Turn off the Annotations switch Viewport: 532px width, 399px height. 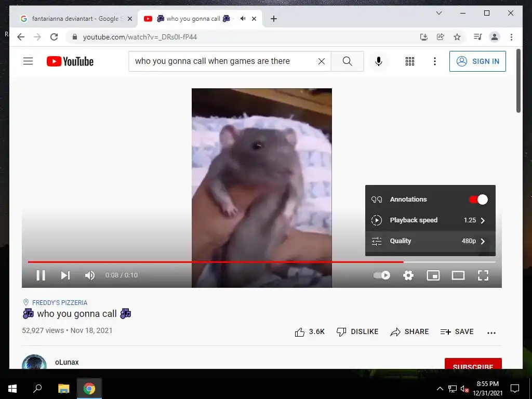coord(478,199)
